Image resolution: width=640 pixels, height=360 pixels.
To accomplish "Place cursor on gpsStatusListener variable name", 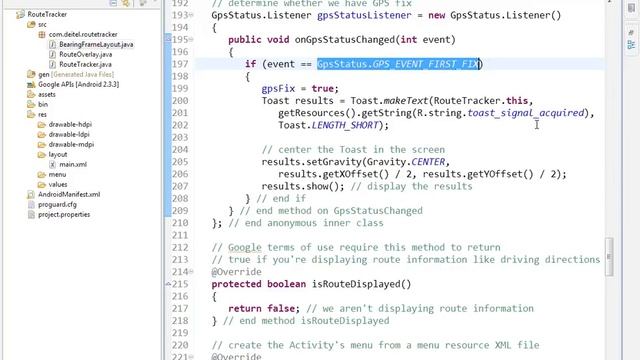I will pyautogui.click(x=364, y=16).
